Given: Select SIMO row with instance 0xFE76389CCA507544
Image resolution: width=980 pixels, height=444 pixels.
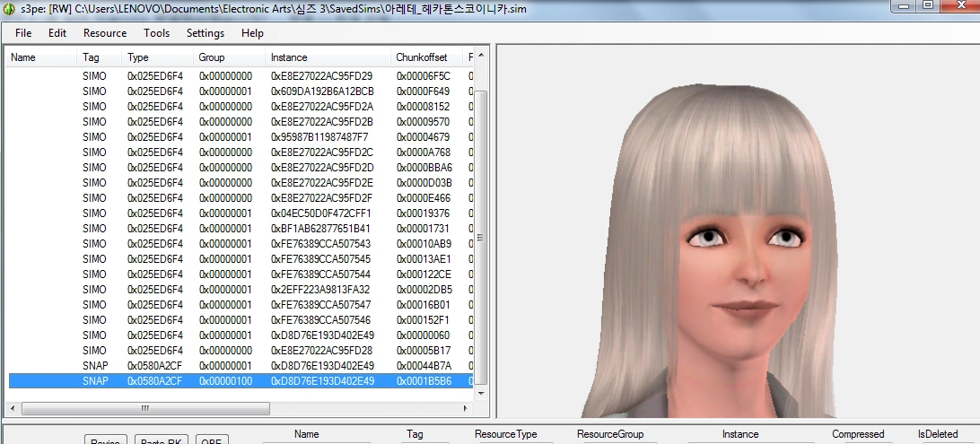Looking at the screenshot, I should pyautogui.click(x=241, y=274).
